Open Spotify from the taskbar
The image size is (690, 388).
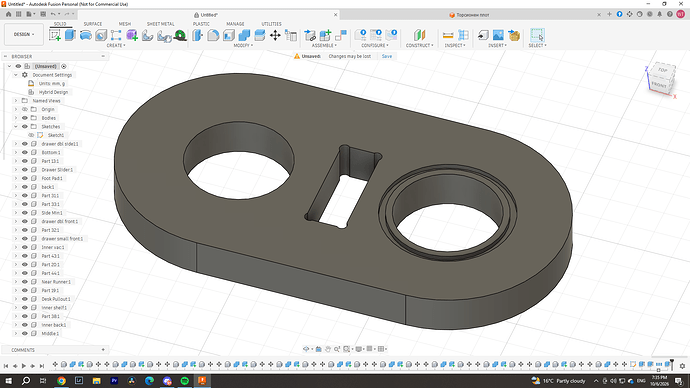184,381
